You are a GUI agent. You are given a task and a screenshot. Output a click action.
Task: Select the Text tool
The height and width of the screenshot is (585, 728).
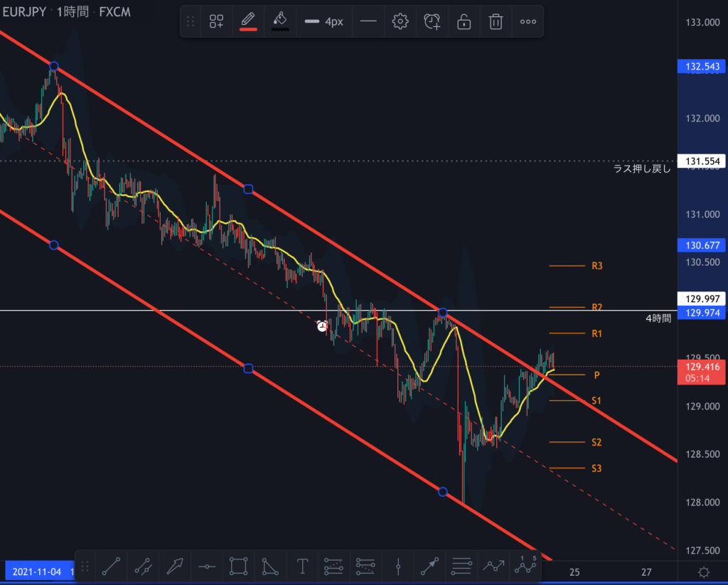pos(302,567)
